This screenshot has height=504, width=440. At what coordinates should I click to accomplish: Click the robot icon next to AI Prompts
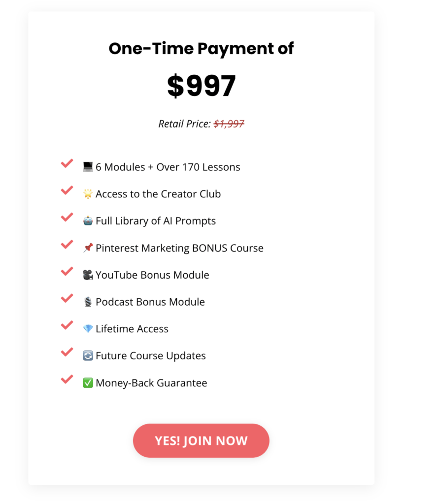coord(89,220)
